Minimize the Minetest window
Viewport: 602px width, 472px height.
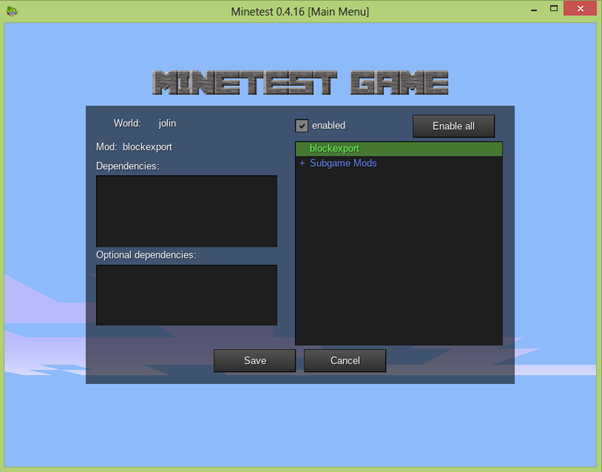click(534, 9)
